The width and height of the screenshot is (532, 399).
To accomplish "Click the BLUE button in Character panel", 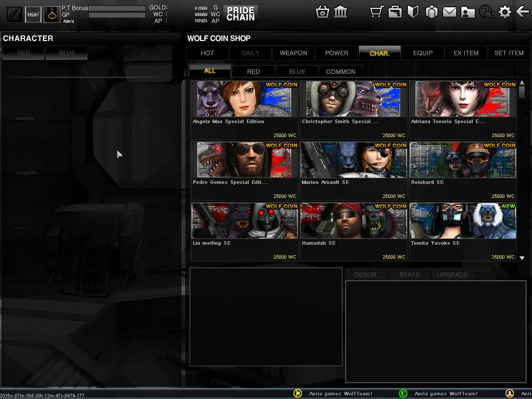I will point(67,52).
